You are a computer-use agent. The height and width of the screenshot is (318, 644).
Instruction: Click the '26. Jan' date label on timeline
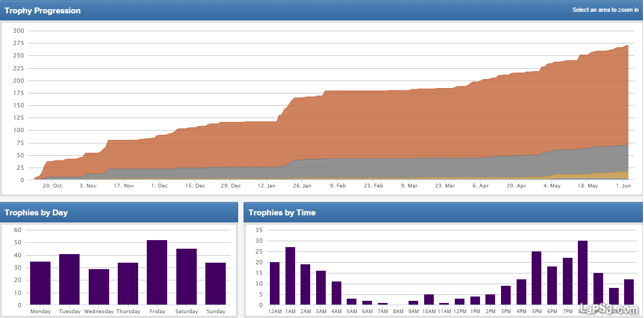tap(302, 186)
